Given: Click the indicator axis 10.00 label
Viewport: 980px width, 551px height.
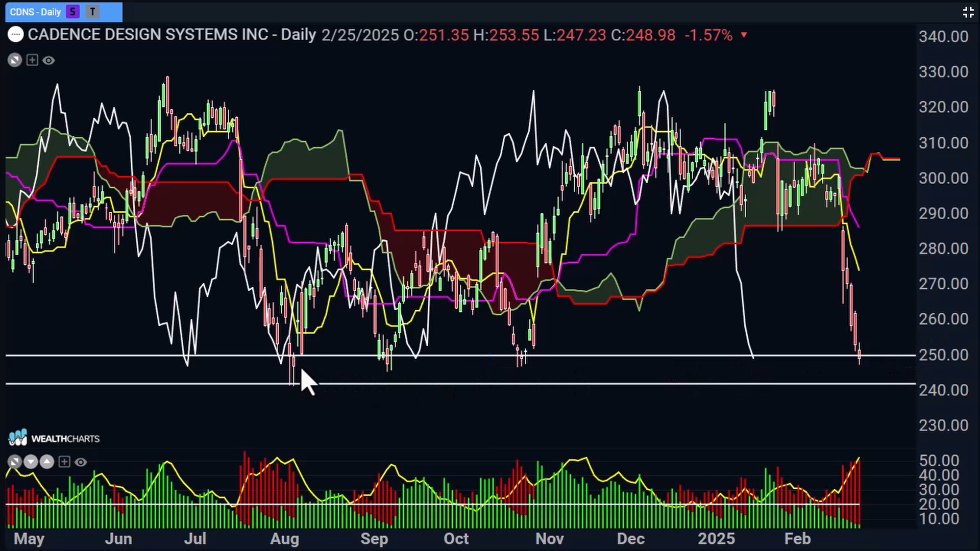Looking at the screenshot, I should [939, 519].
